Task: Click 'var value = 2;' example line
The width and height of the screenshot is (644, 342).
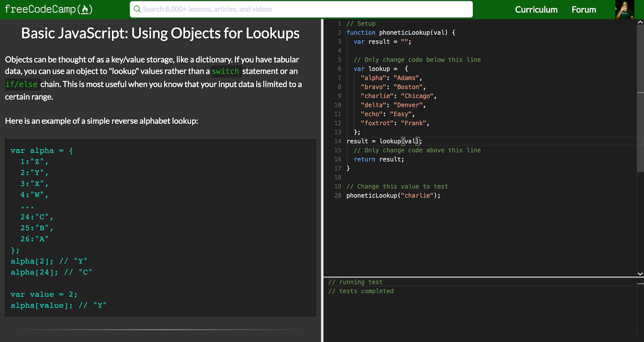Action: tap(44, 295)
